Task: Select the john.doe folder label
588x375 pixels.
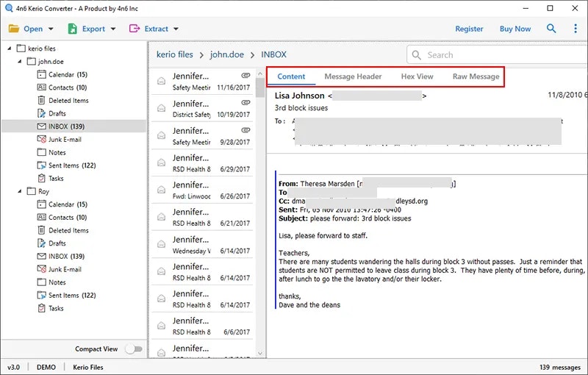Action: [51, 62]
